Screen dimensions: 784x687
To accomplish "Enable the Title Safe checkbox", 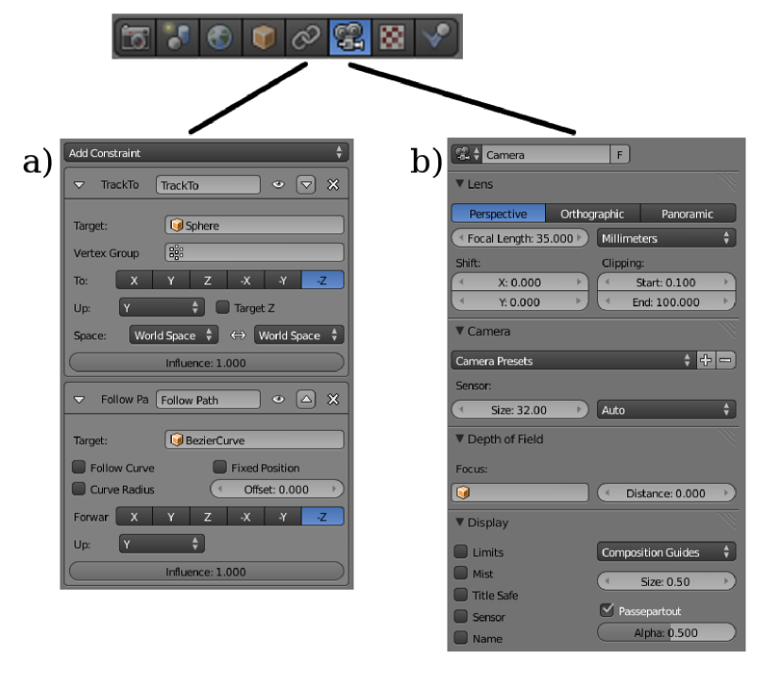I will 461,594.
